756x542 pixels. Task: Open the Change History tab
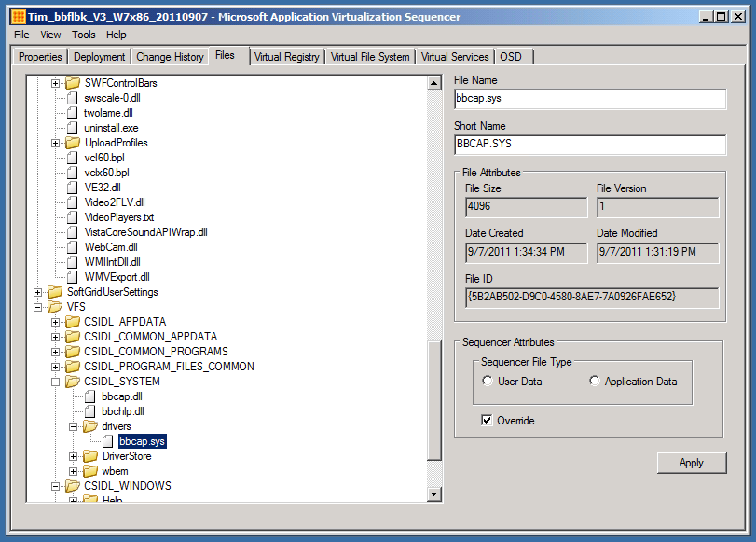[170, 57]
